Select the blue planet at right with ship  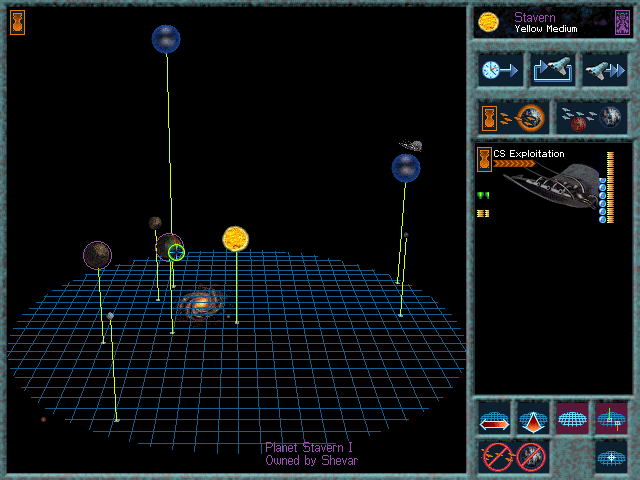[x=406, y=168]
